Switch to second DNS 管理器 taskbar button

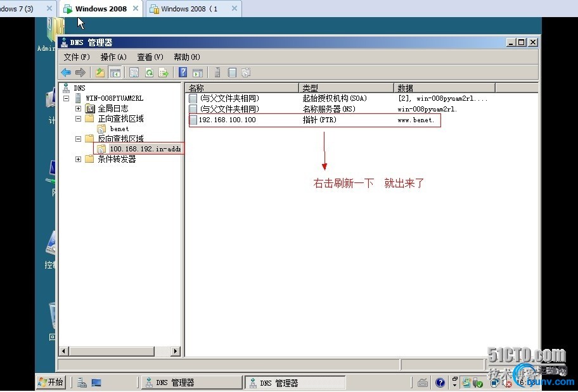point(295,383)
